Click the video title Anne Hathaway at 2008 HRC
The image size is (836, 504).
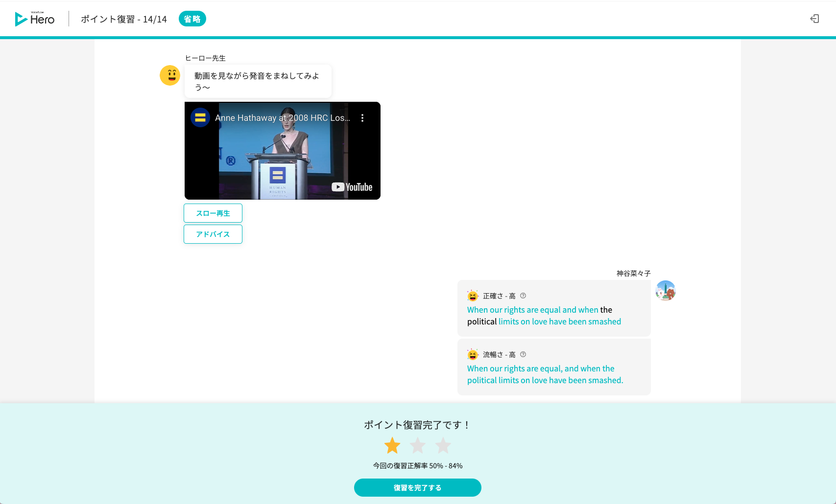(283, 117)
